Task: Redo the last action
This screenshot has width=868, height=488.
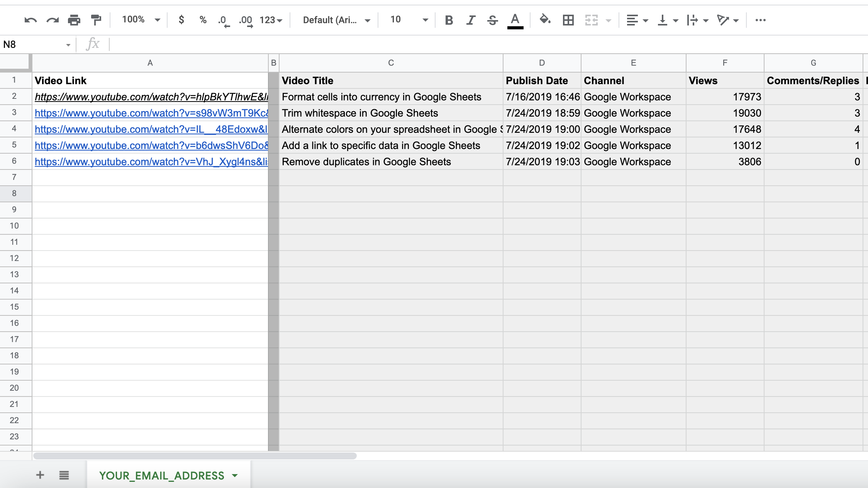Action: tap(52, 20)
